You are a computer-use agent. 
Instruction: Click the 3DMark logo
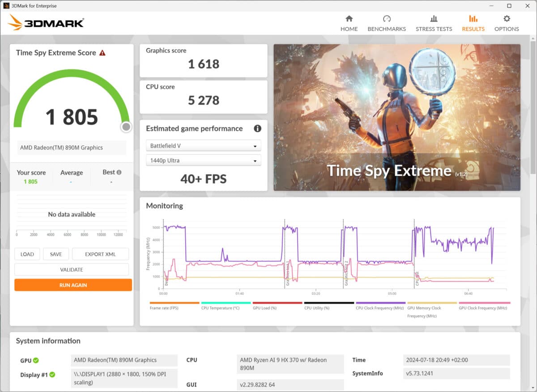coord(46,22)
